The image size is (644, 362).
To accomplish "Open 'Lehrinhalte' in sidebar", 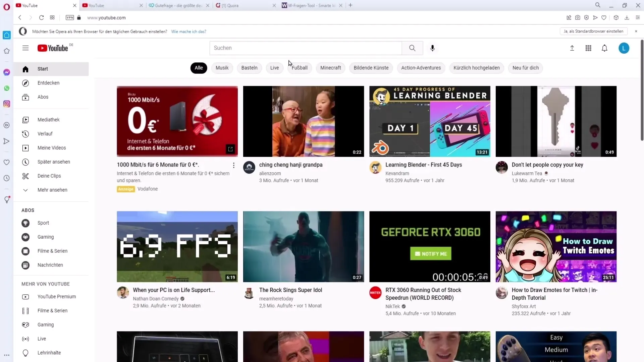I will (51, 353).
